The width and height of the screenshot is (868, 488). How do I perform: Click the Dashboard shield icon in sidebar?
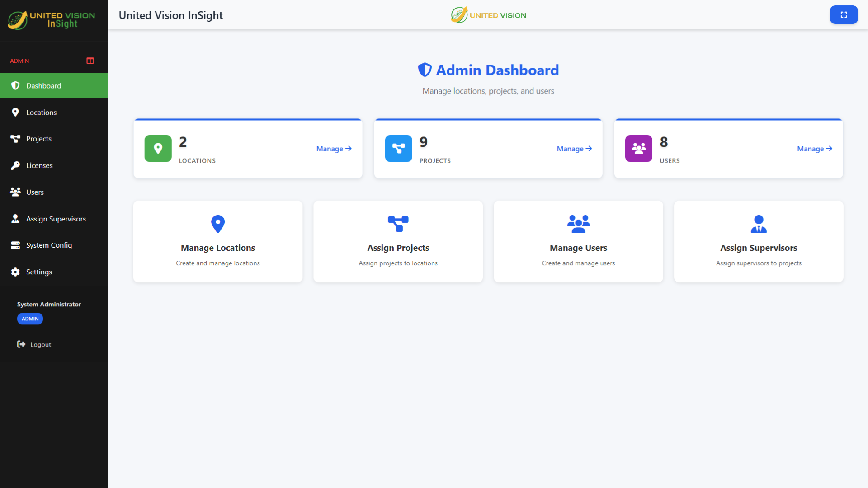[x=15, y=85]
